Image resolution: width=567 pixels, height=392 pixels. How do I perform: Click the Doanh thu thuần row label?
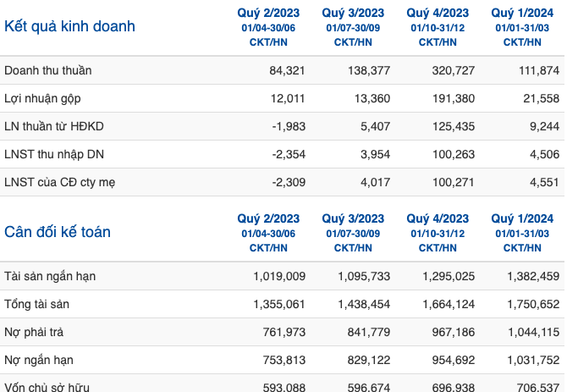coord(48,70)
